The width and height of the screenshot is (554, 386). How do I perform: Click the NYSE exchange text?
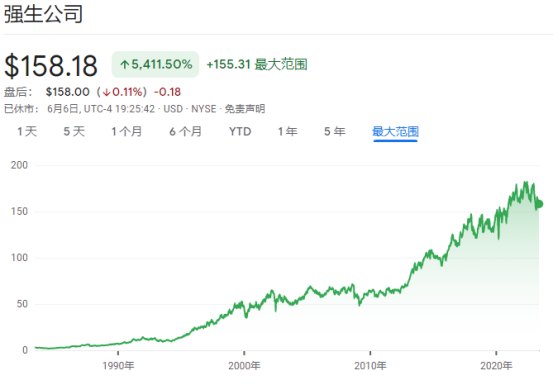(x=204, y=109)
